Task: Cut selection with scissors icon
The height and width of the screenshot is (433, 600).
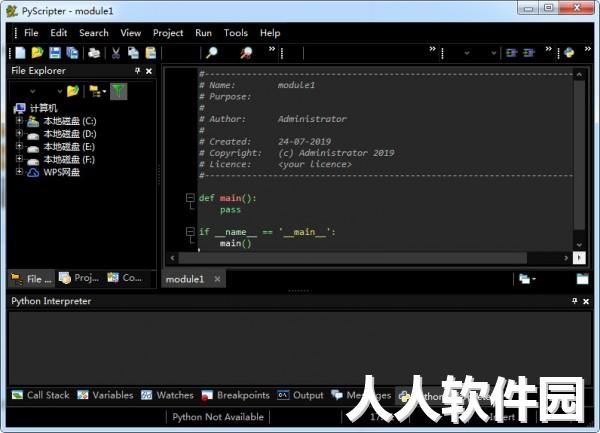Action: click(116, 53)
